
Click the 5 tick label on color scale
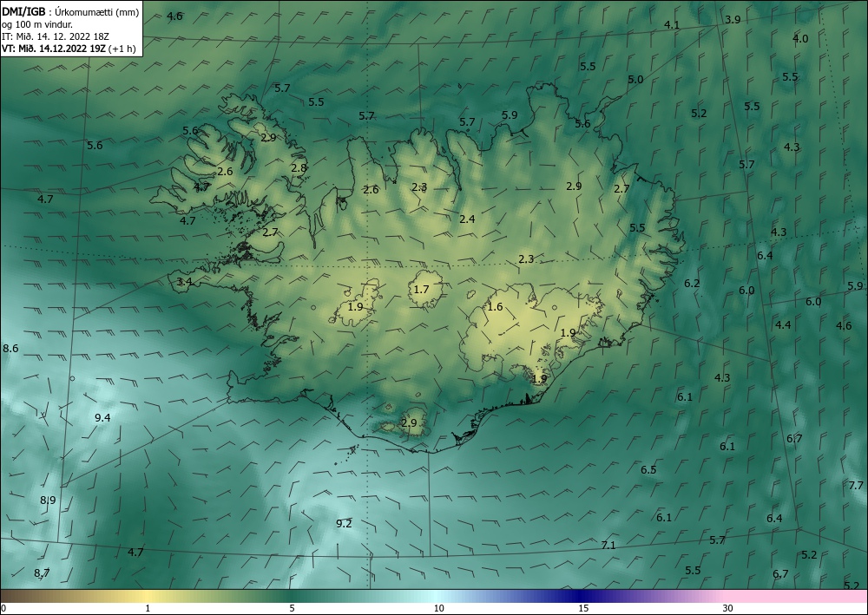point(292,608)
